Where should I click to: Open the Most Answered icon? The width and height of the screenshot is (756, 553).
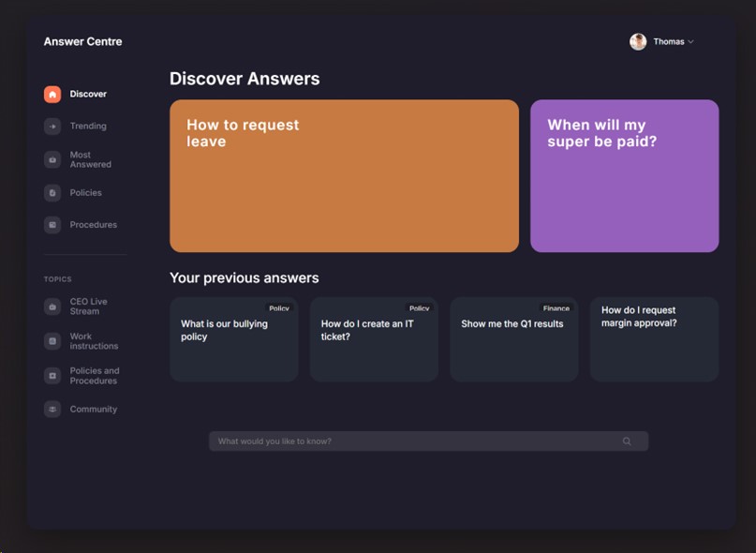(x=52, y=160)
